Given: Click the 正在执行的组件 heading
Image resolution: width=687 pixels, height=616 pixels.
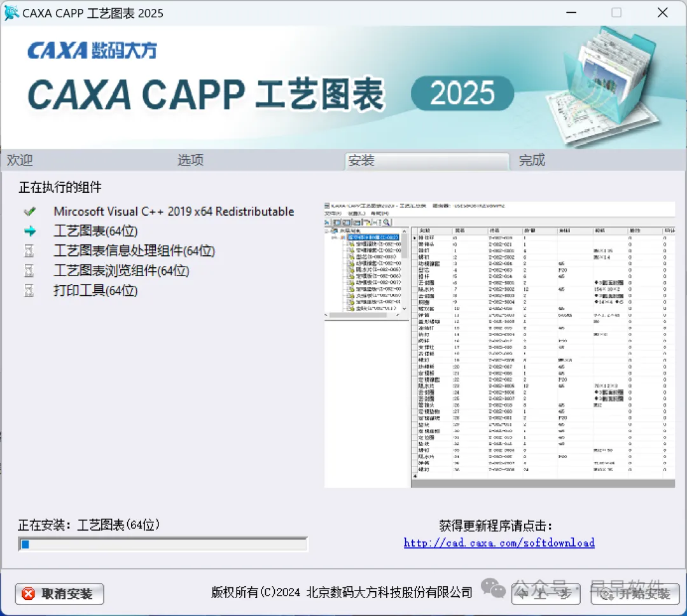Looking at the screenshot, I should point(60,187).
